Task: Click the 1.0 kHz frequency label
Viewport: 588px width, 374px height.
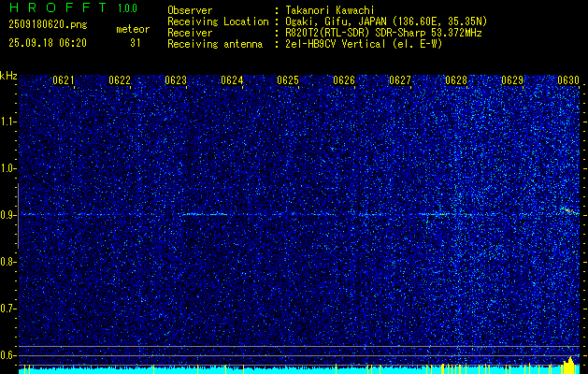Action: (7, 168)
